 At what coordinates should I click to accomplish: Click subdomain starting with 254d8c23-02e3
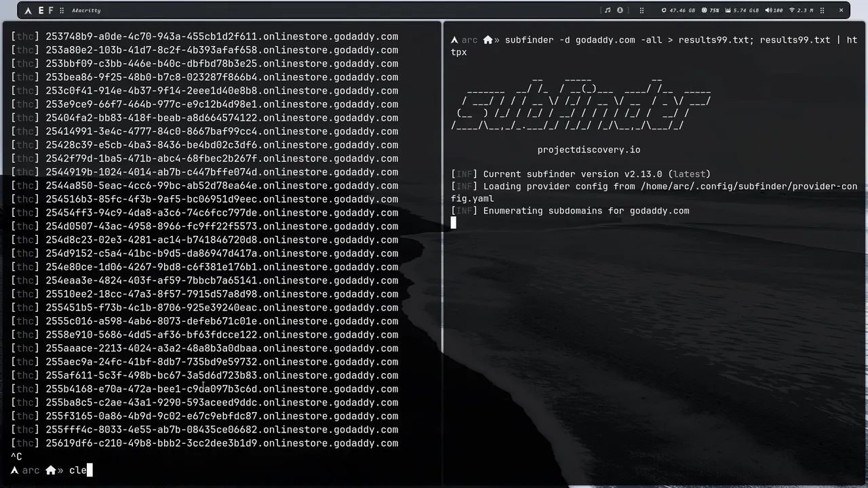(x=222, y=240)
